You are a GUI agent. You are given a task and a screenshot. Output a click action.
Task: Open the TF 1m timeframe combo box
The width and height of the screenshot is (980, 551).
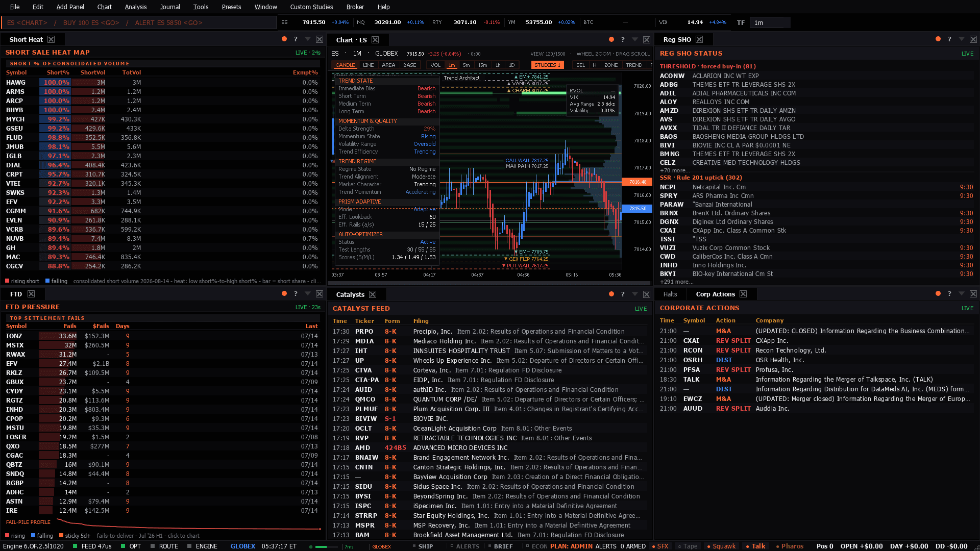point(770,22)
